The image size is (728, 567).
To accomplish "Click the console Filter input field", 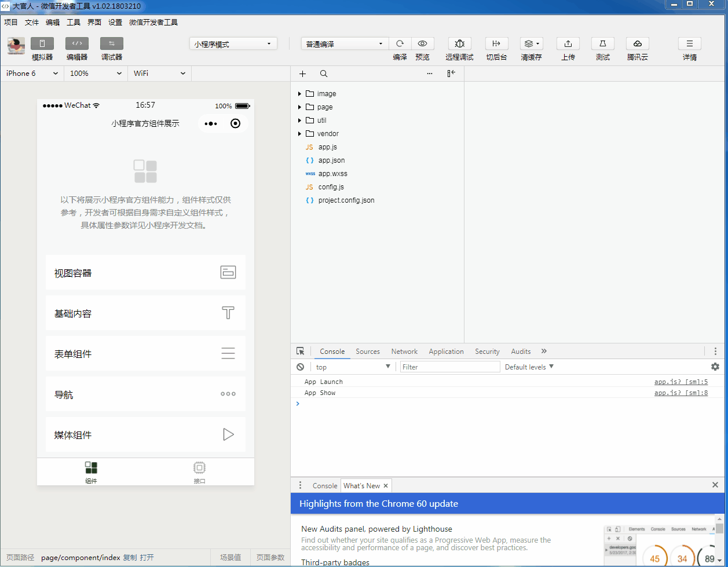I will (450, 367).
